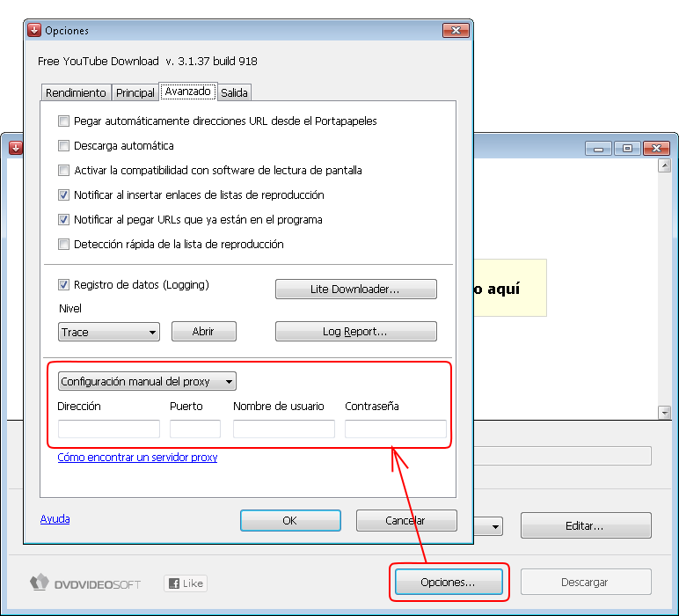The height and width of the screenshot is (616, 679).
Task: Click the Lite Downloader... button
Action: (356, 289)
